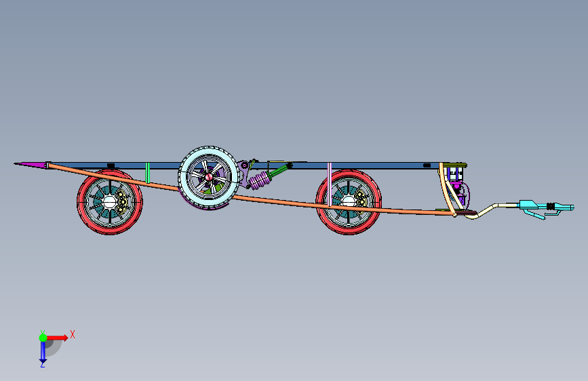Image resolution: width=588 pixels, height=381 pixels.
Task: Select the purple coil spring
Action: (259, 181)
